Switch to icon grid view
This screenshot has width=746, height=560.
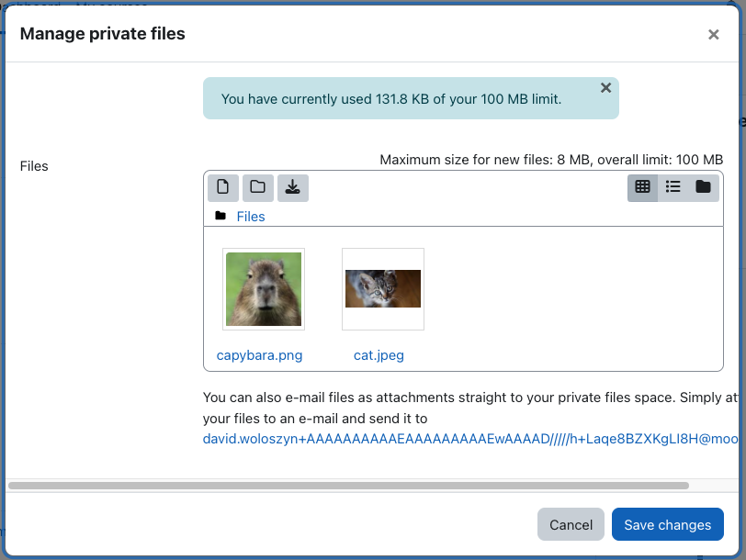tap(642, 188)
